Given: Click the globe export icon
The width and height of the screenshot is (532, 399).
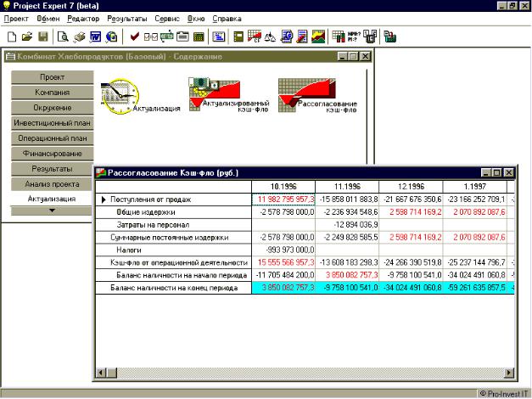Looking at the screenshot, I should (x=111, y=37).
